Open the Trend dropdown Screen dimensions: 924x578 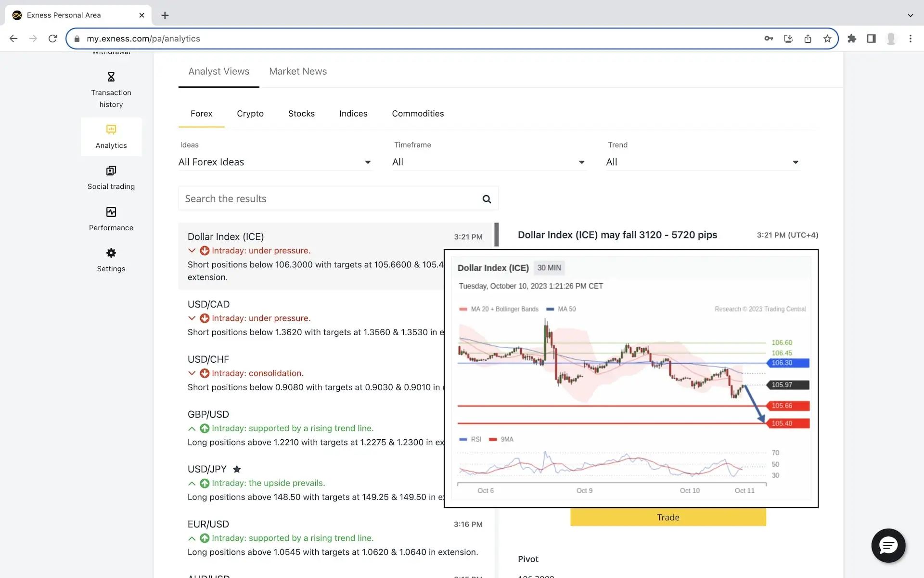pyautogui.click(x=703, y=162)
